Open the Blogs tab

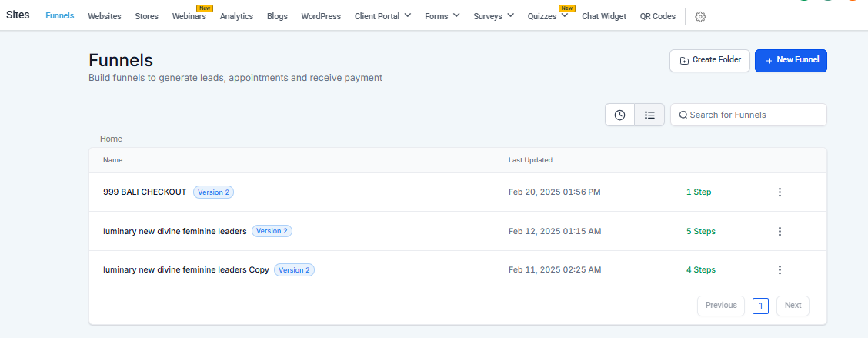pyautogui.click(x=277, y=16)
